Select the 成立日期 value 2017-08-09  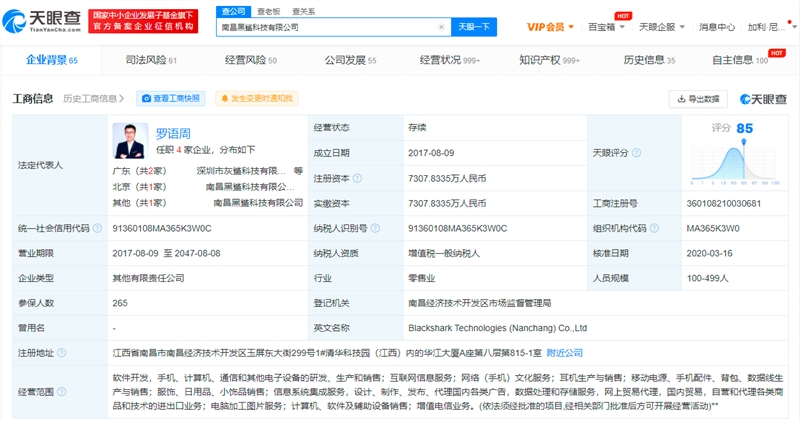pyautogui.click(x=431, y=153)
